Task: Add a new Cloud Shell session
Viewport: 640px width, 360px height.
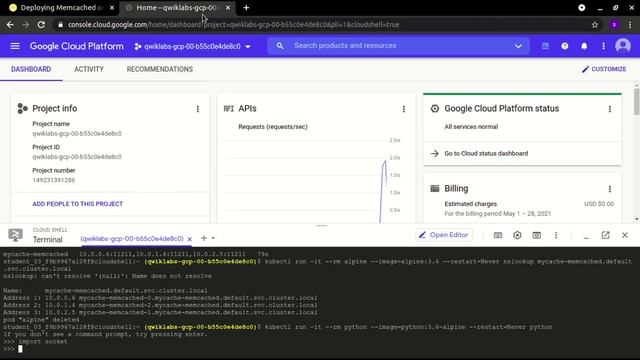Action: 204,238
